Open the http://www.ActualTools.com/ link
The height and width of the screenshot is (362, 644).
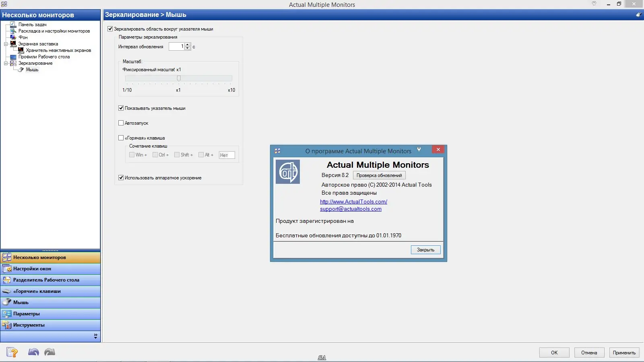coord(353,202)
